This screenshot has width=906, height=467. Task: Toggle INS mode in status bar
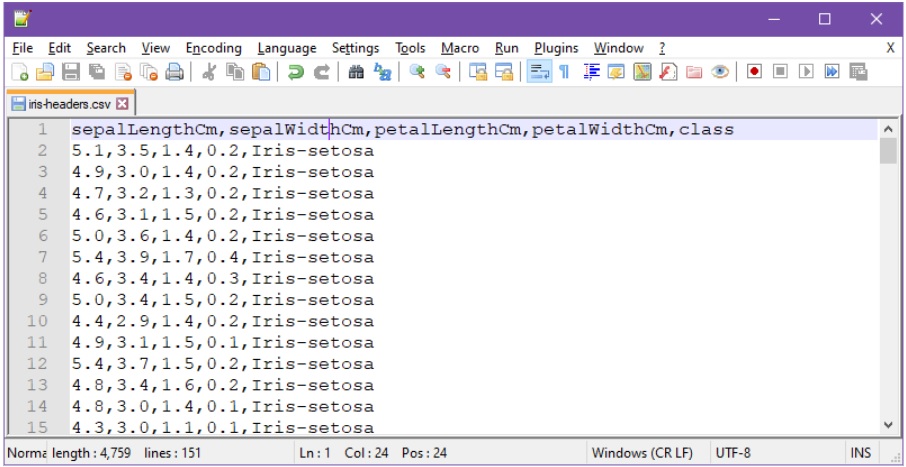[x=860, y=453]
